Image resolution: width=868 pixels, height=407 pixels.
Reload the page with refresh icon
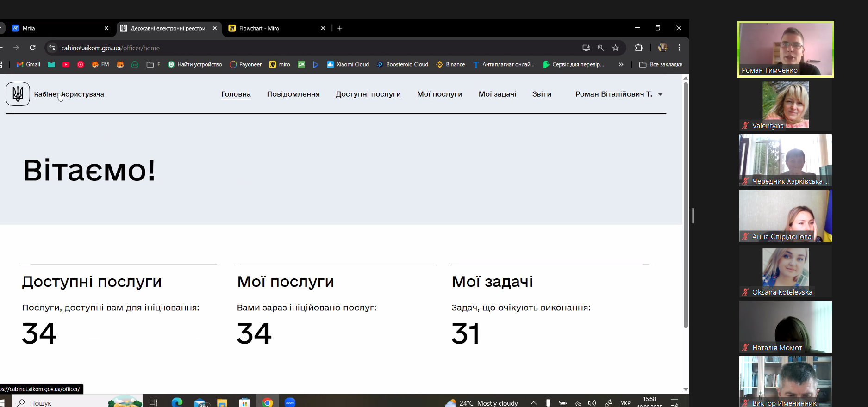[32, 48]
